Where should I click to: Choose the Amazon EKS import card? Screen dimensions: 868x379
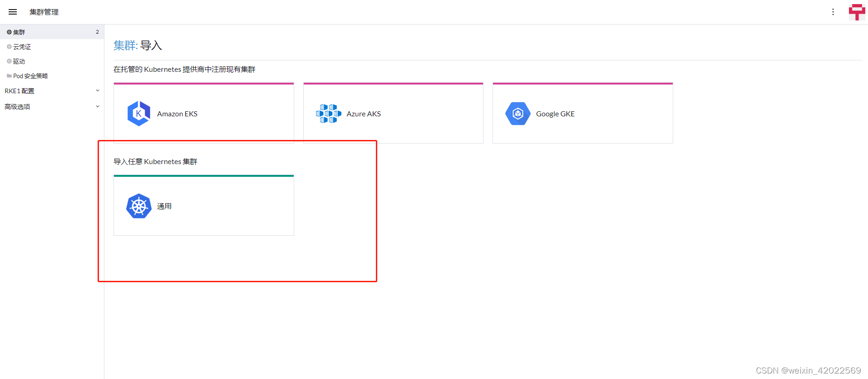[x=204, y=113]
